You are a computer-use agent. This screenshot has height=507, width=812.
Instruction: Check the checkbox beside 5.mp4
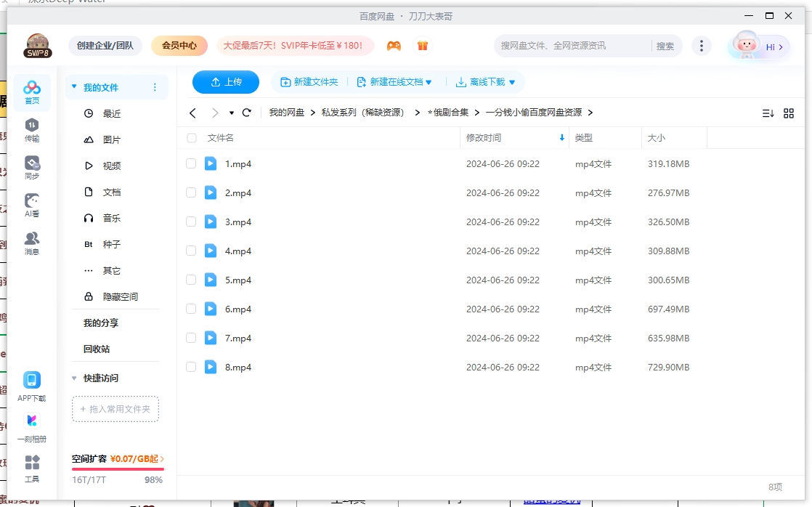pyautogui.click(x=191, y=280)
